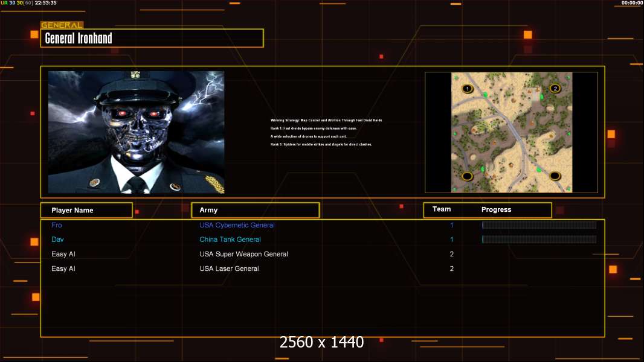The width and height of the screenshot is (644, 362).
Task: Click the 00:00:00 timer in corner
Action: pyautogui.click(x=633, y=3)
